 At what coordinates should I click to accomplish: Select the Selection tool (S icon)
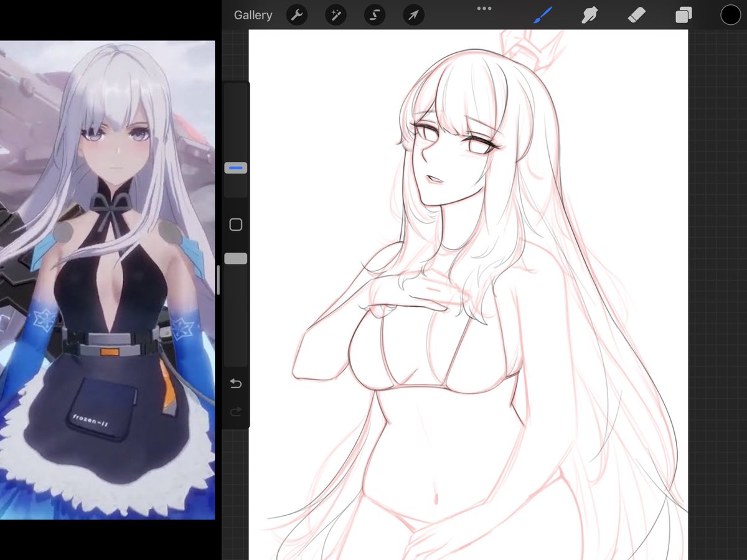(x=375, y=15)
